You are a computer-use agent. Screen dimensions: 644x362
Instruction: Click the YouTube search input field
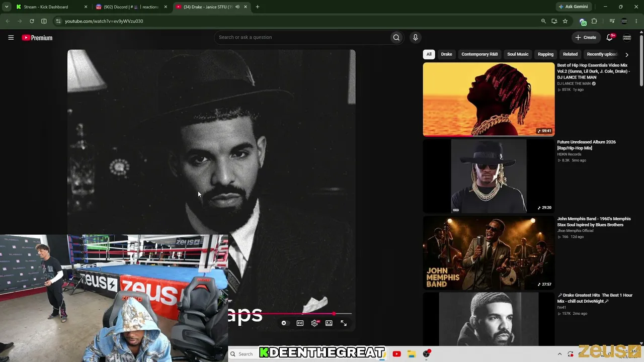pos(302,37)
